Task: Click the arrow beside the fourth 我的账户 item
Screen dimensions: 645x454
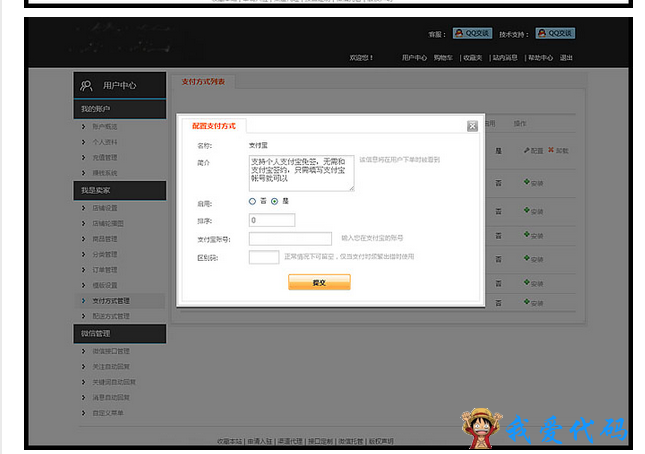Action: [x=84, y=173]
